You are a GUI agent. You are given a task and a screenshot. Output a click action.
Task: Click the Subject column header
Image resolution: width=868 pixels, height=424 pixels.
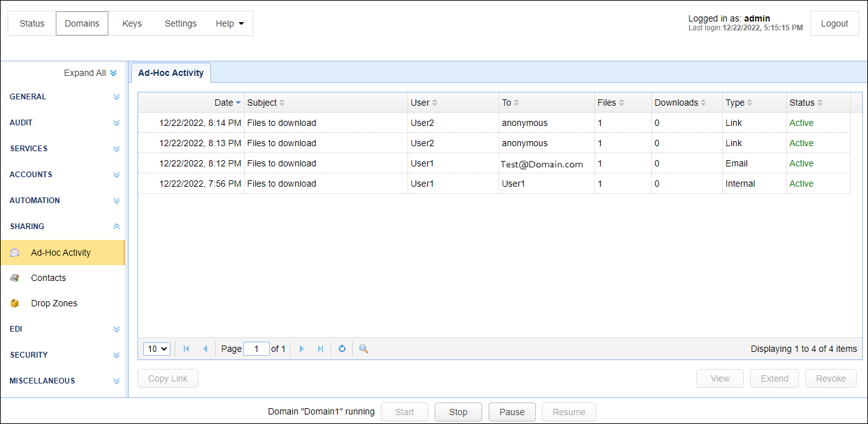326,103
